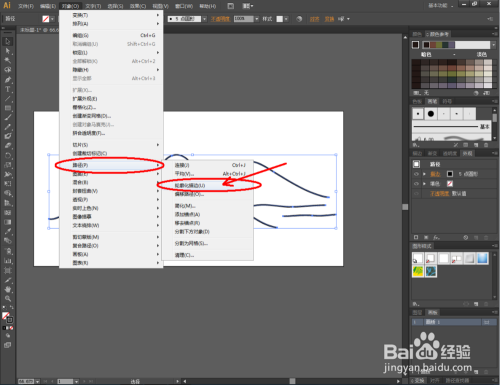The image size is (500, 385).
Task: Click the screen mode icon at toolbox bottom
Action: [x=7, y=345]
